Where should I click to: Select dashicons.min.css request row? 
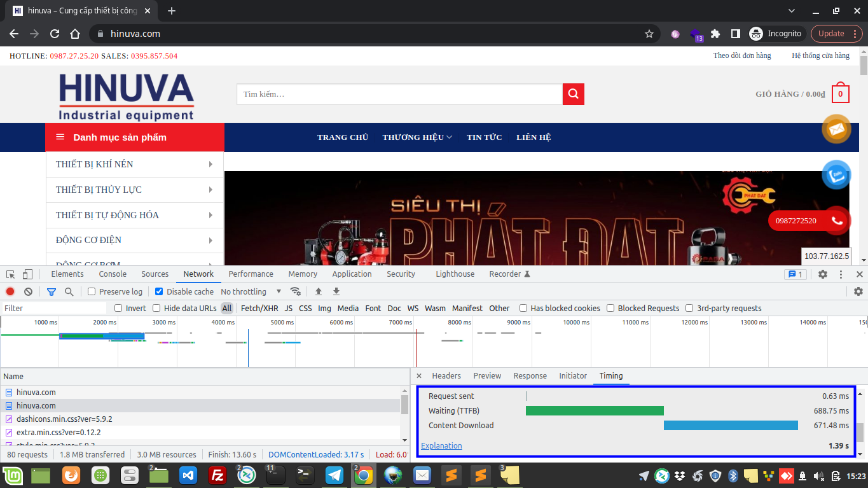[200, 419]
